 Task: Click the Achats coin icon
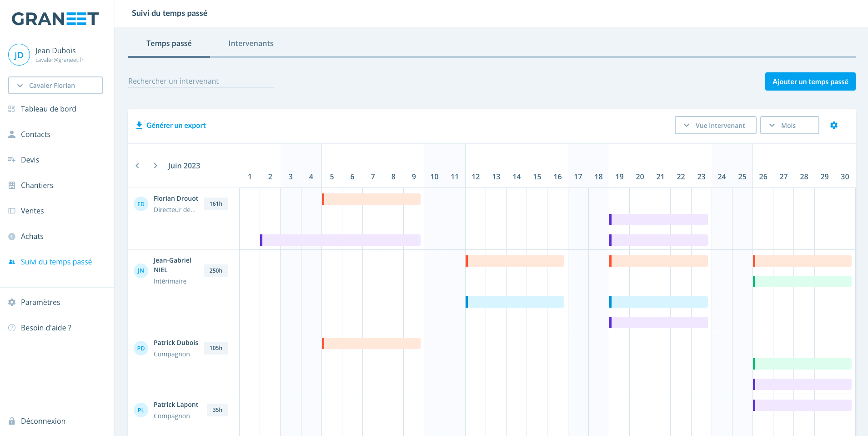coord(12,236)
